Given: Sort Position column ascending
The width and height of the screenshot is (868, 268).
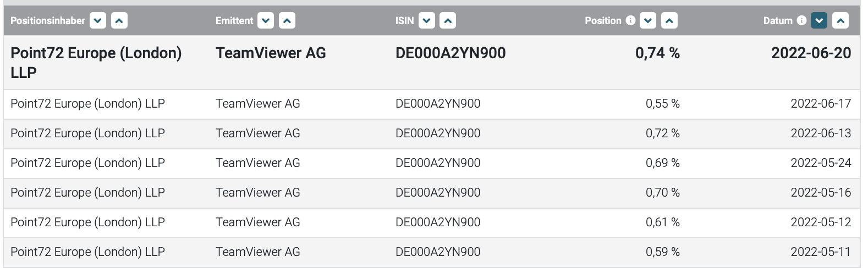Looking at the screenshot, I should 669,21.
